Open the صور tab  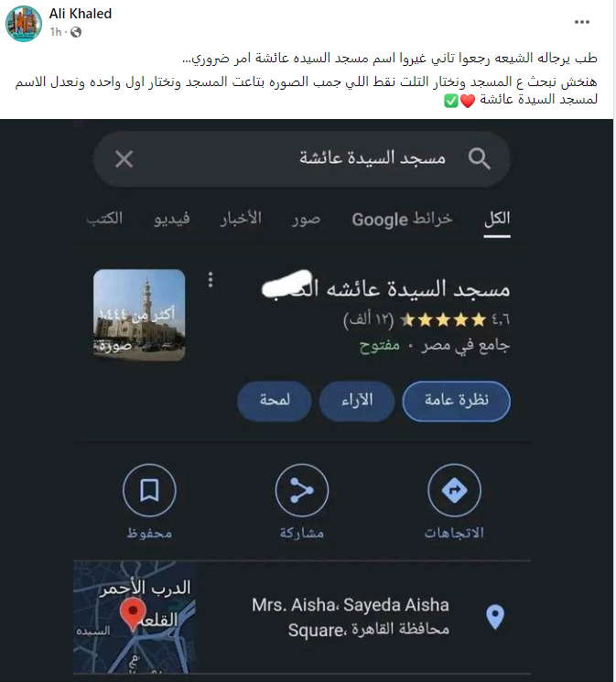(x=306, y=219)
